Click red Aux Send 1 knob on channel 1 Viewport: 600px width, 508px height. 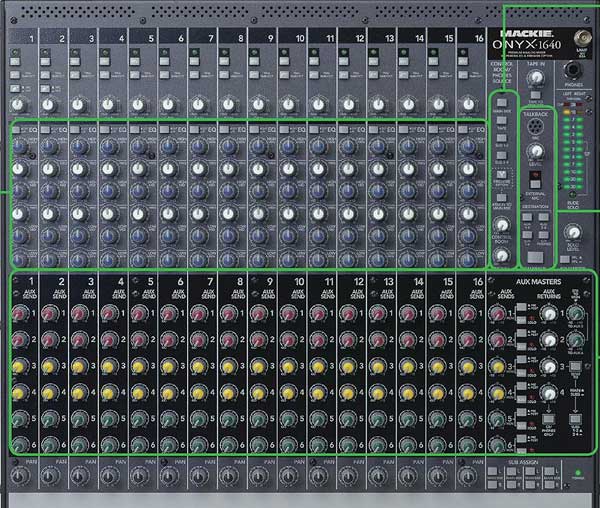(20, 314)
